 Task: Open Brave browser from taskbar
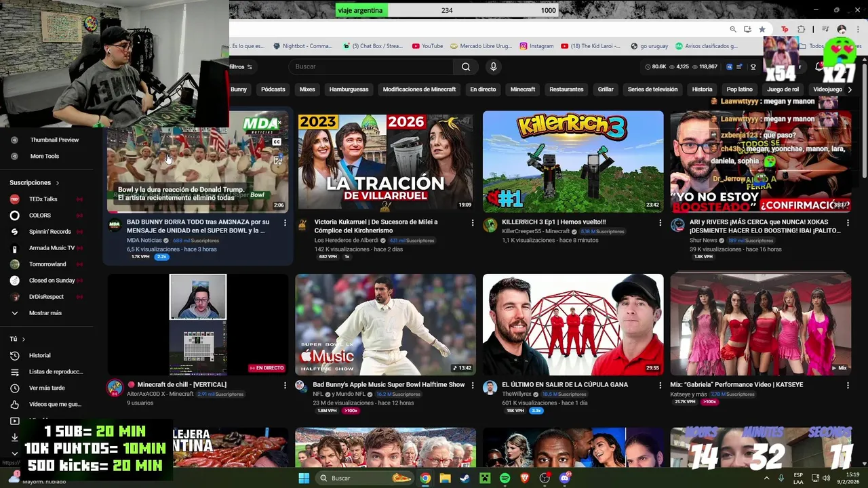tap(525, 478)
